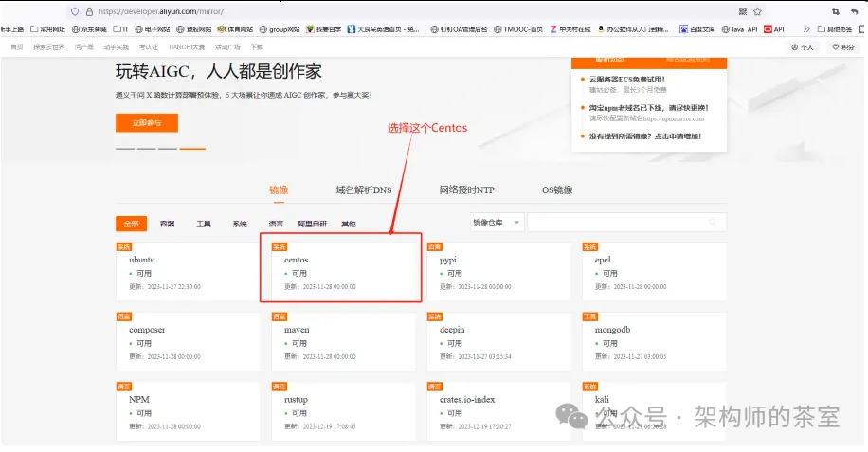Open the 常用网址 bookmark folder
The width and height of the screenshot is (868, 452).
(x=47, y=29)
